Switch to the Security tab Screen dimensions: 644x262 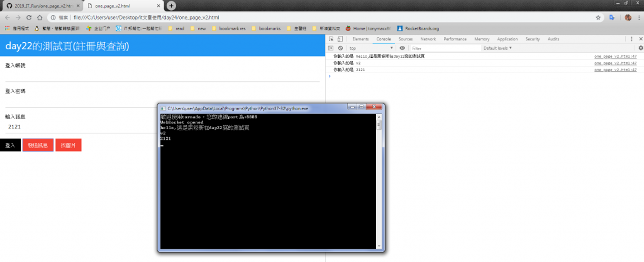coord(532,39)
